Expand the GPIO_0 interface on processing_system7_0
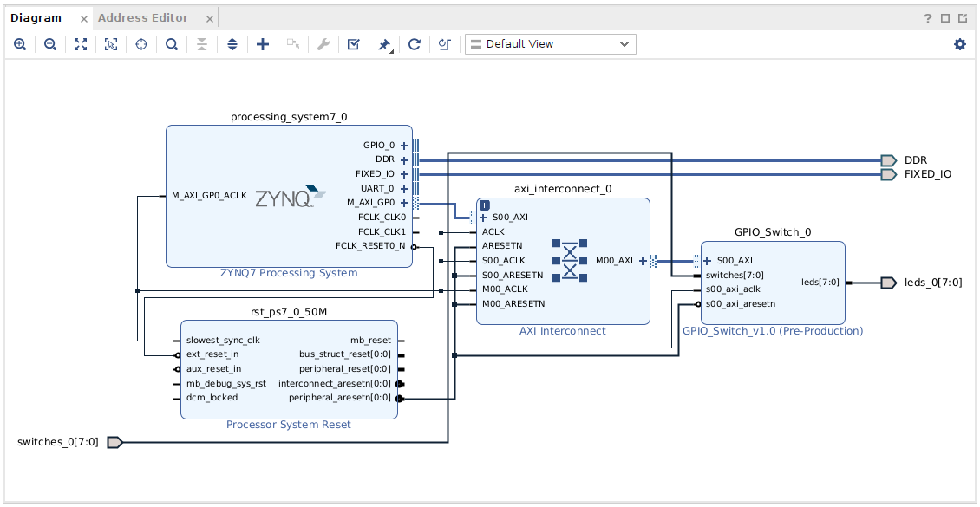 (404, 146)
